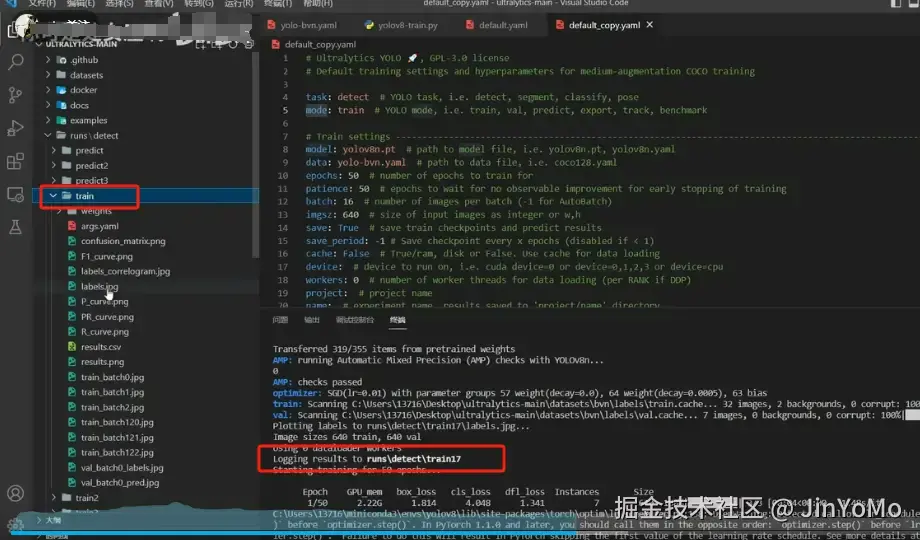The height and width of the screenshot is (540, 920).
Task: Open the Run and Debug view
Action: point(16,128)
